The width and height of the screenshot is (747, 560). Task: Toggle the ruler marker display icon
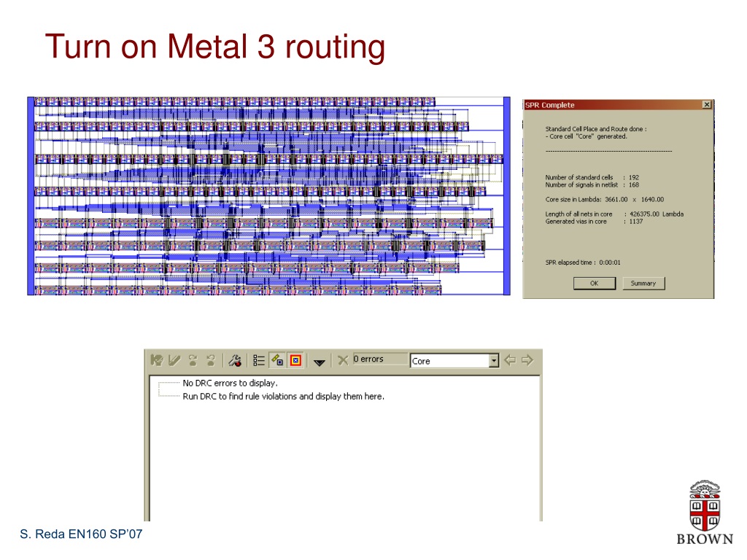click(x=277, y=360)
